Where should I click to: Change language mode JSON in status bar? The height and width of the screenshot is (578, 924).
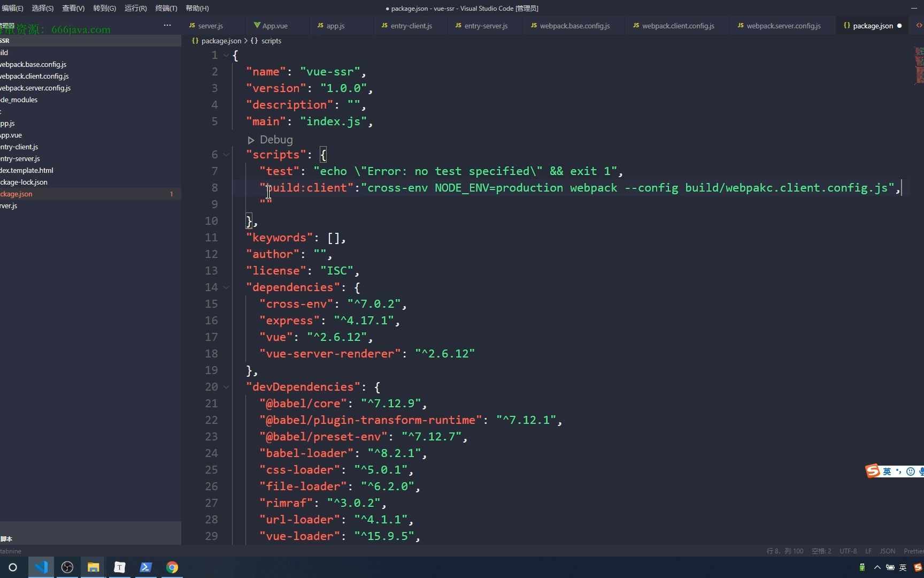point(888,551)
